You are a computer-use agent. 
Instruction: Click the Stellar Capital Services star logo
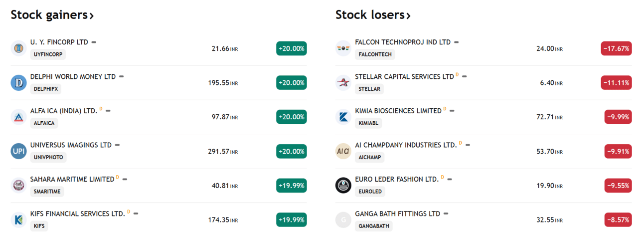point(343,83)
